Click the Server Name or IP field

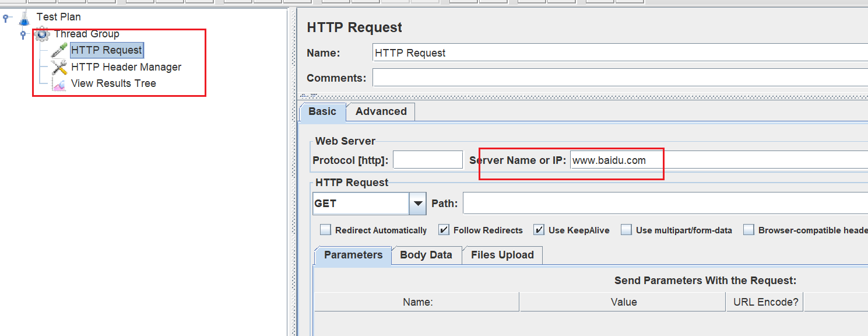click(x=719, y=160)
